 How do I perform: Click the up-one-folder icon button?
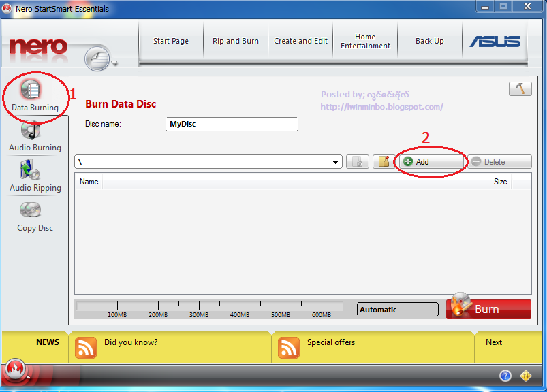point(358,162)
